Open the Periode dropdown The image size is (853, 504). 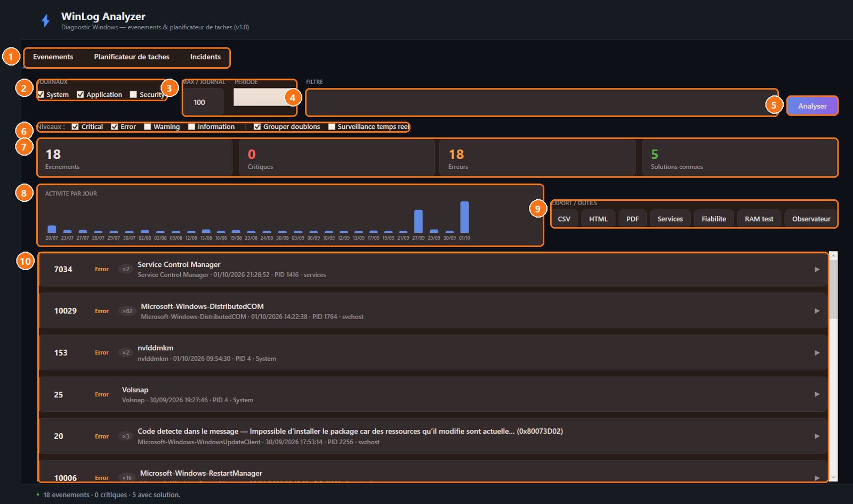click(264, 97)
